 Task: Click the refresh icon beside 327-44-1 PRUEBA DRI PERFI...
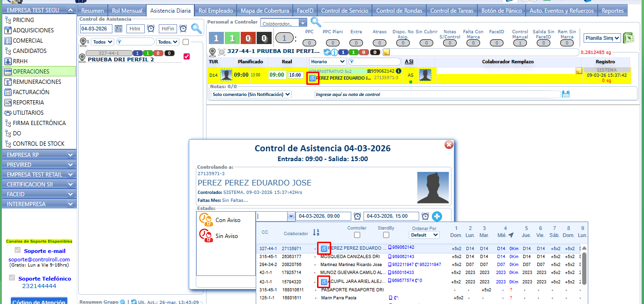tap(327, 52)
